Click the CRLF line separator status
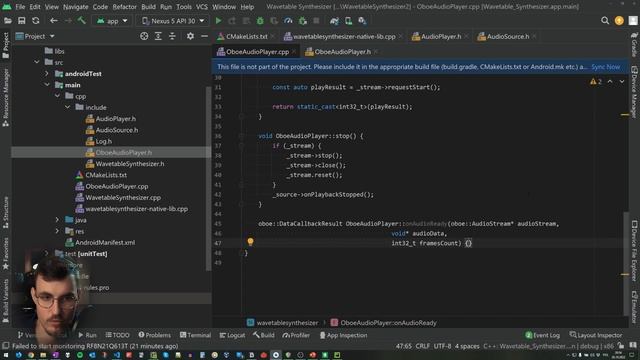This screenshot has height=360, width=640. point(422,346)
